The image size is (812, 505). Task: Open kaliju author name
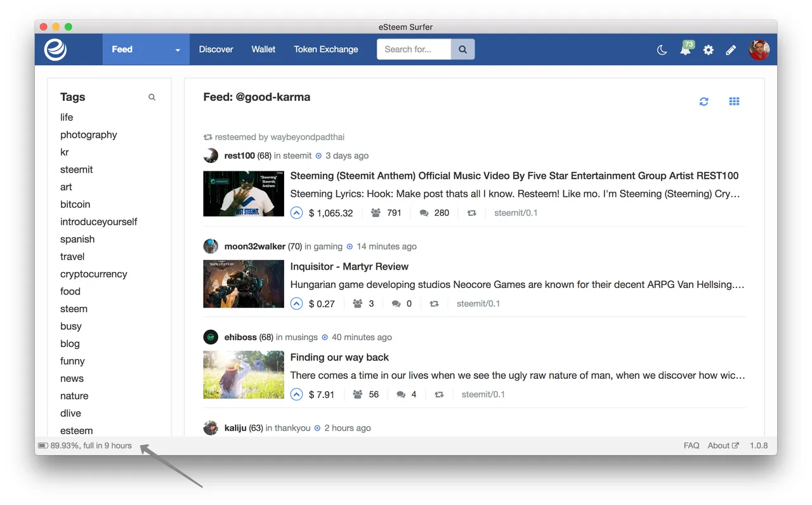[235, 428]
